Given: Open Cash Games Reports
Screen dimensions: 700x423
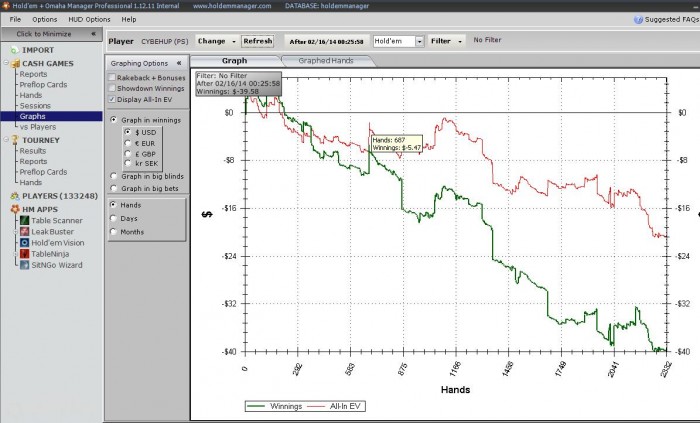Looking at the screenshot, I should click(33, 74).
